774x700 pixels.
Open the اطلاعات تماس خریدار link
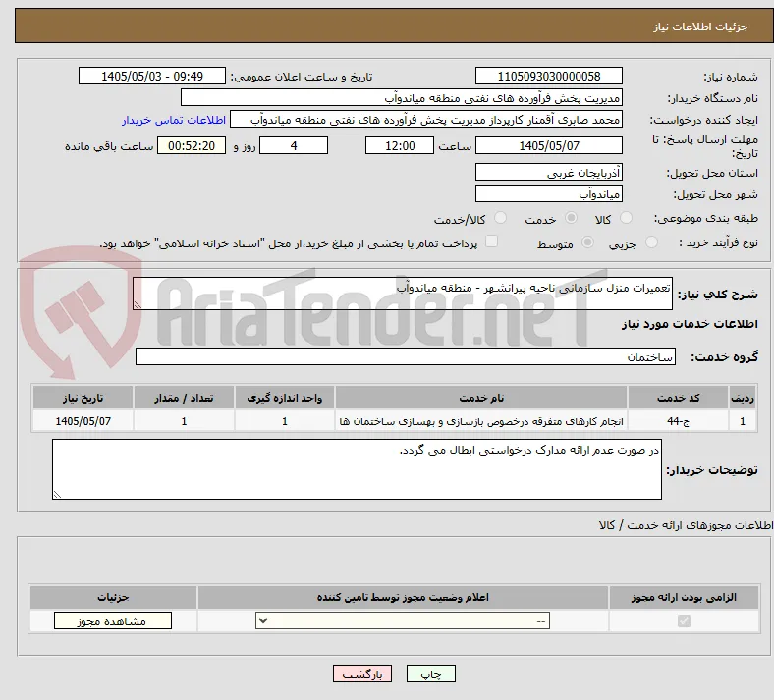174,120
